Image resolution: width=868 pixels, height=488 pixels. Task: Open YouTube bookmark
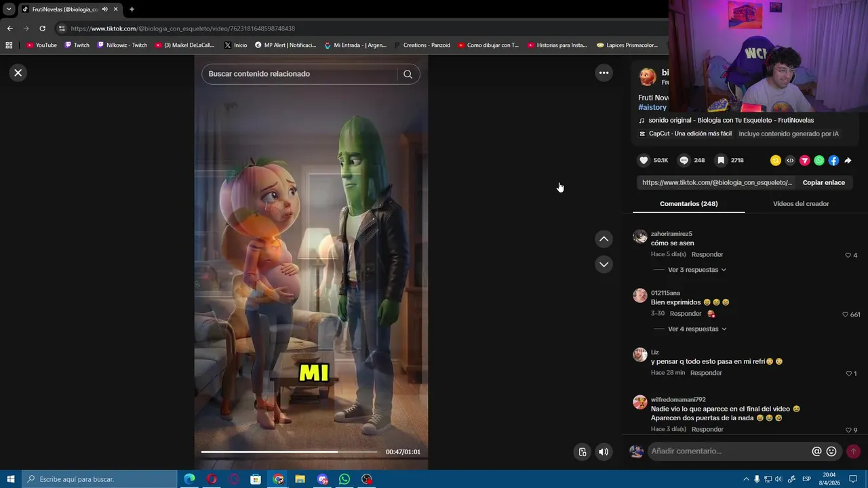tap(41, 45)
